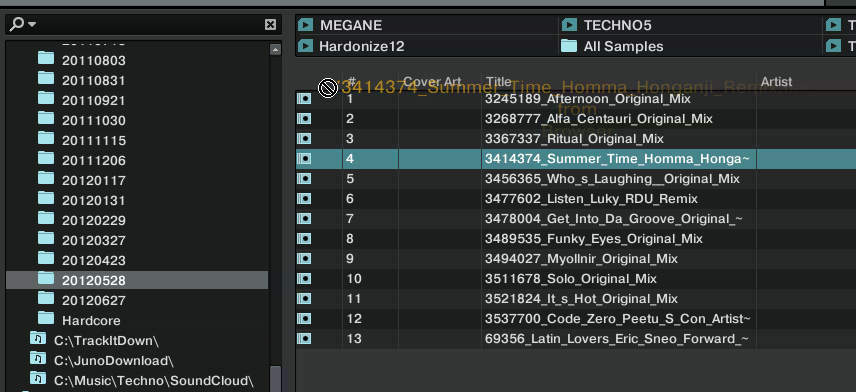Select folder 20120327 in tree
This screenshot has width=856, height=392.
click(x=93, y=240)
